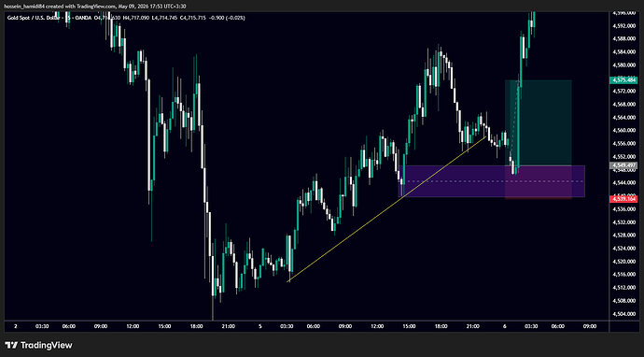Viewport: 644px width, 357px height.
Task: Click the 4,572.000 price axis label
Action: (x=623, y=91)
